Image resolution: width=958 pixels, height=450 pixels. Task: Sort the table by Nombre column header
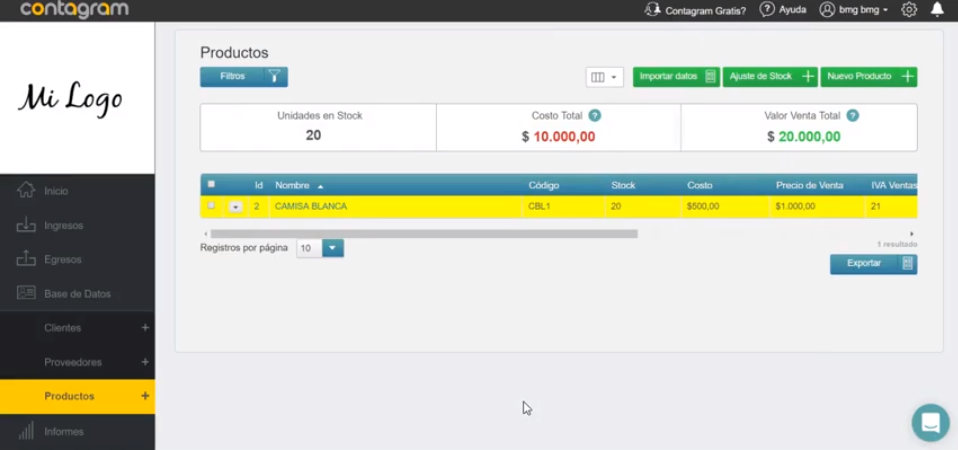pyautogui.click(x=293, y=185)
